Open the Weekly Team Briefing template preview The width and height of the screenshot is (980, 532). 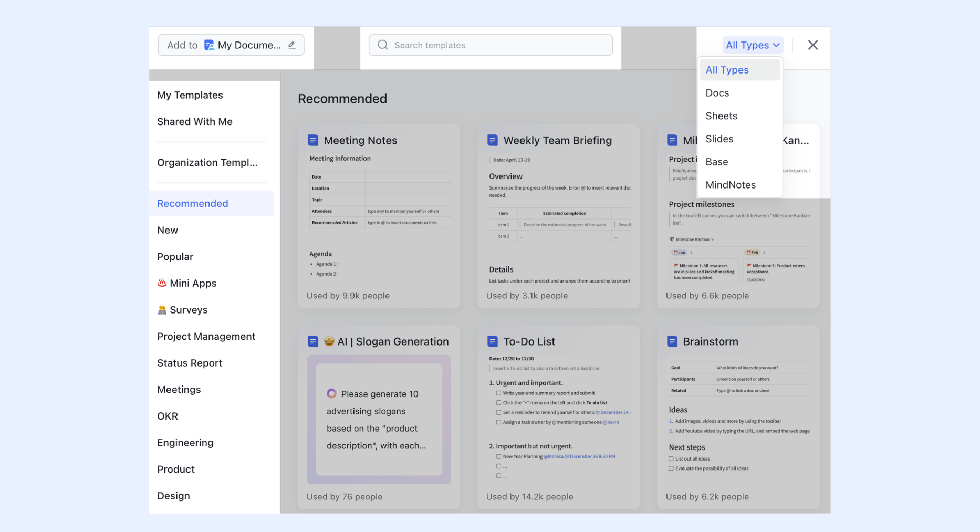559,216
